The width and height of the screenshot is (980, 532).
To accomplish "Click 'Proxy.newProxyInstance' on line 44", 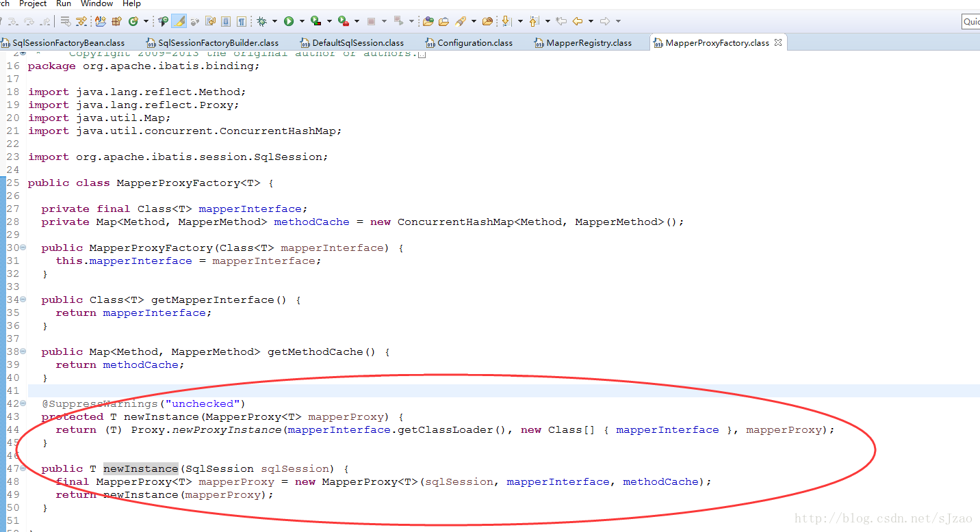I will pos(206,430).
